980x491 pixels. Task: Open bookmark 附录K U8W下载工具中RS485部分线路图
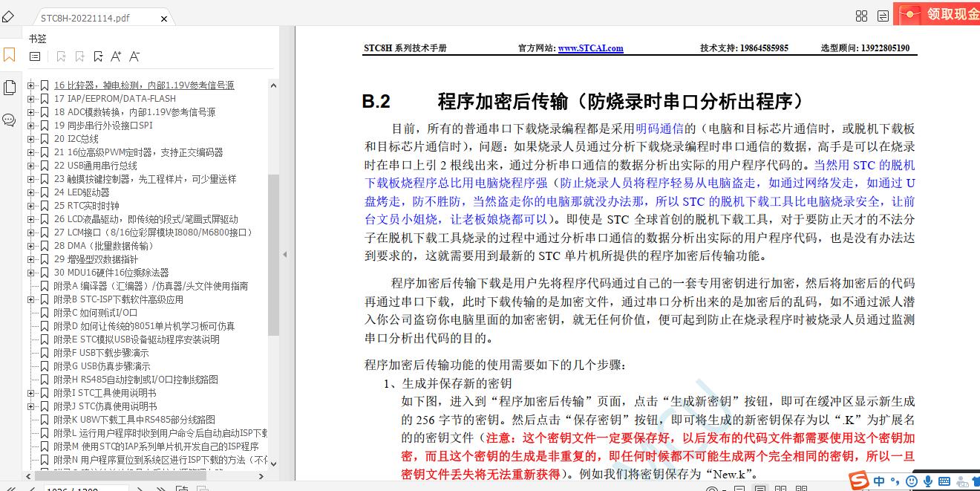click(x=134, y=420)
